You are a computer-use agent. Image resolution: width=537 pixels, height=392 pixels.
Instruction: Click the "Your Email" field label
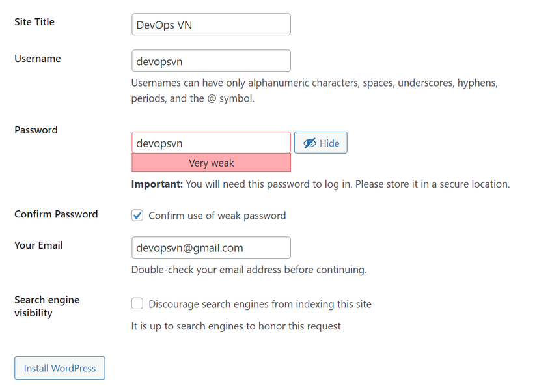(39, 245)
